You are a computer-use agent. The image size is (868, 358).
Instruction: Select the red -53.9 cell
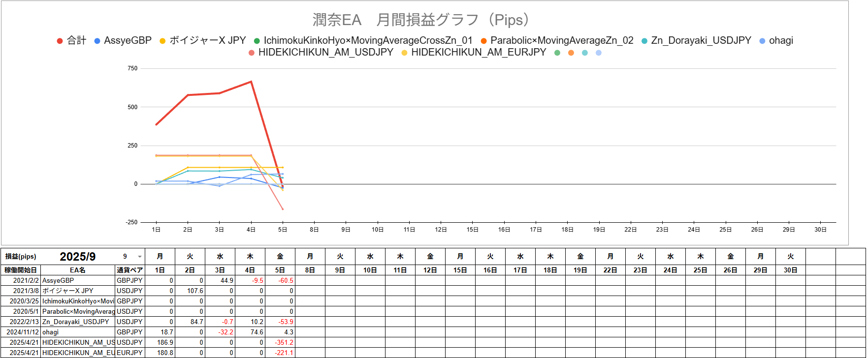pyautogui.click(x=280, y=322)
